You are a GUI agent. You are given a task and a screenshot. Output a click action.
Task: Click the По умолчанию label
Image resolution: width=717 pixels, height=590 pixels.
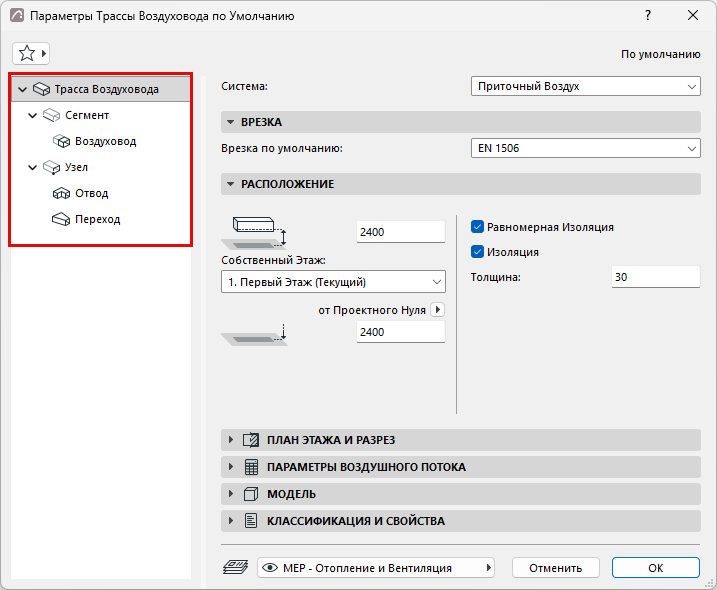pos(660,54)
